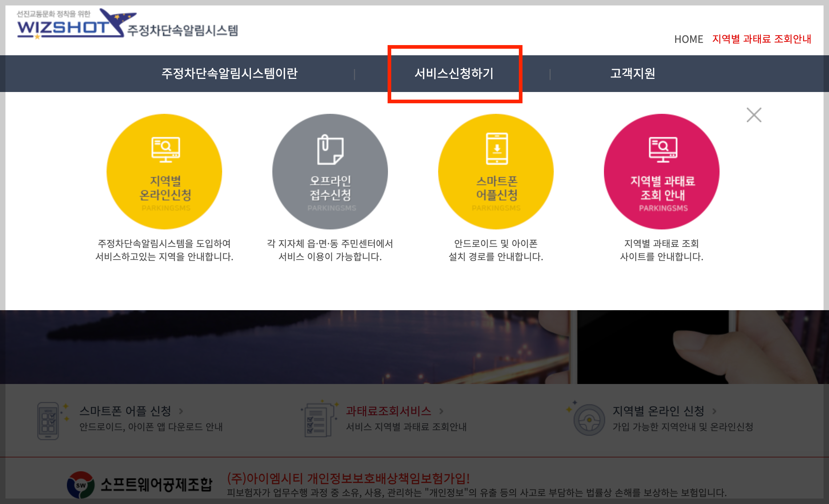Click the 개인정보보호배상책임보험가입 notice heading
The image size is (829, 504).
(x=348, y=478)
